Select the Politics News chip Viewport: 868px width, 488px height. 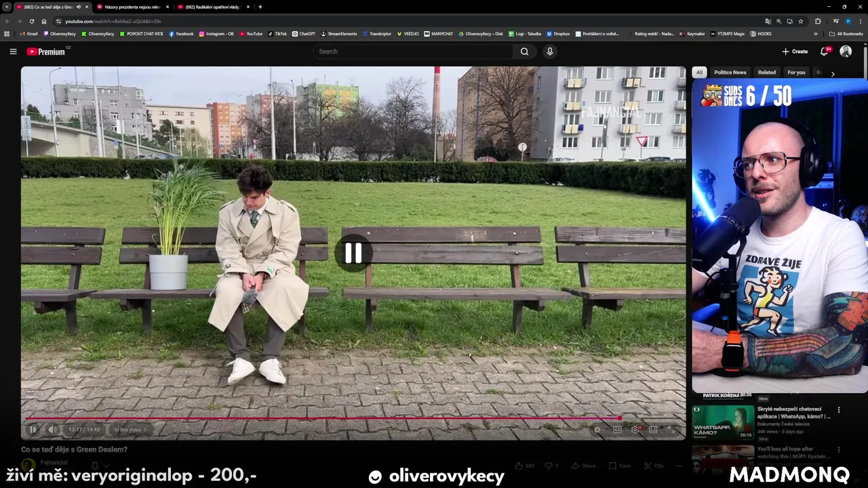[730, 73]
